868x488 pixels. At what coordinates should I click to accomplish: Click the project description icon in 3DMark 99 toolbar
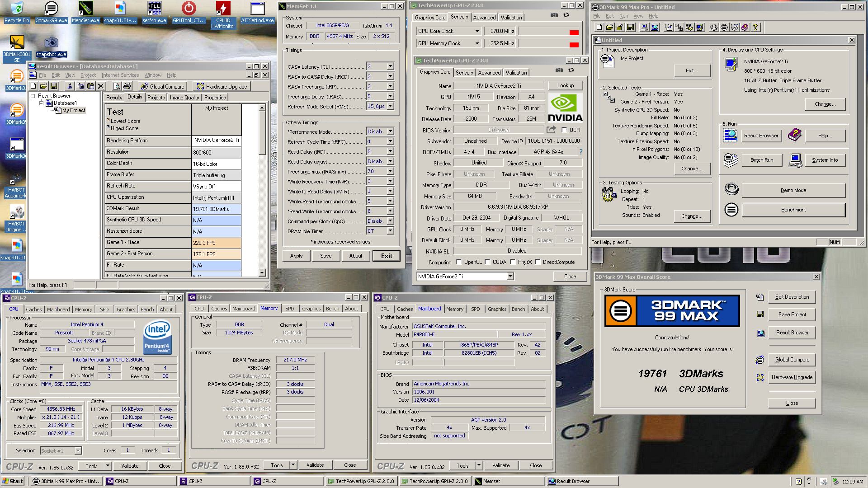tap(668, 28)
